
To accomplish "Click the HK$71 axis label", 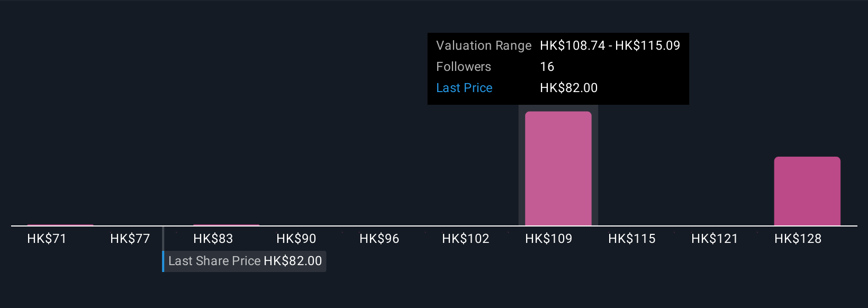I will [47, 239].
